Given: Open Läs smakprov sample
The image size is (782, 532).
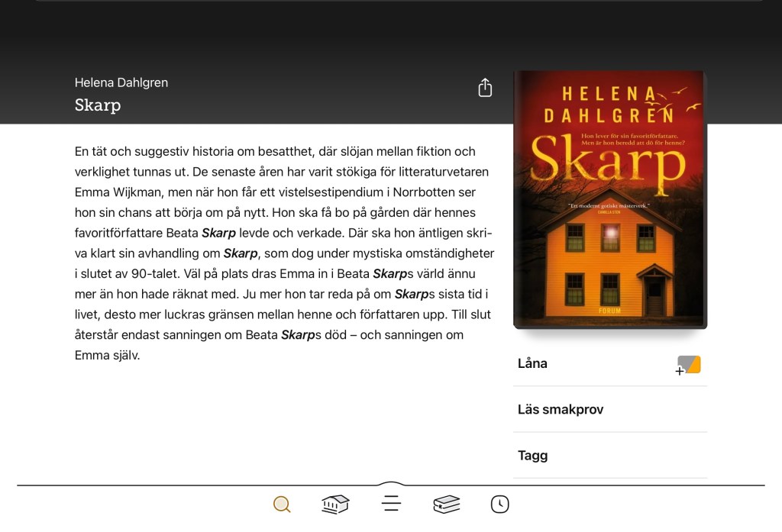Looking at the screenshot, I should (610, 409).
